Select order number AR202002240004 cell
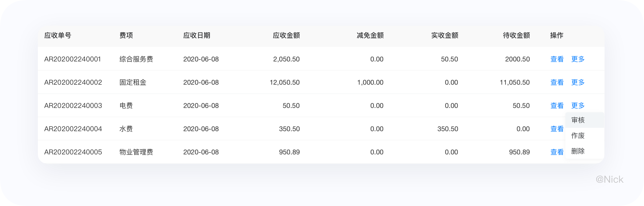Viewport: 644px width, 206px height. coord(73,129)
